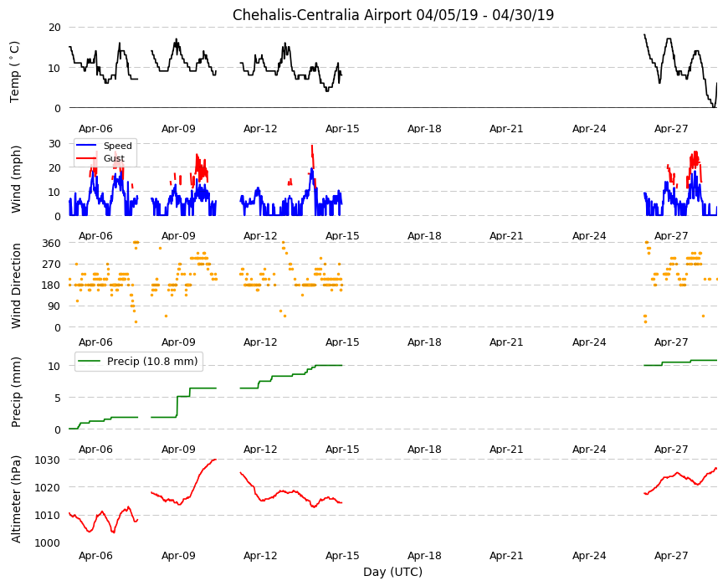Click Apr-15 tick under temperature plot
728x586 pixels.
[x=342, y=129]
